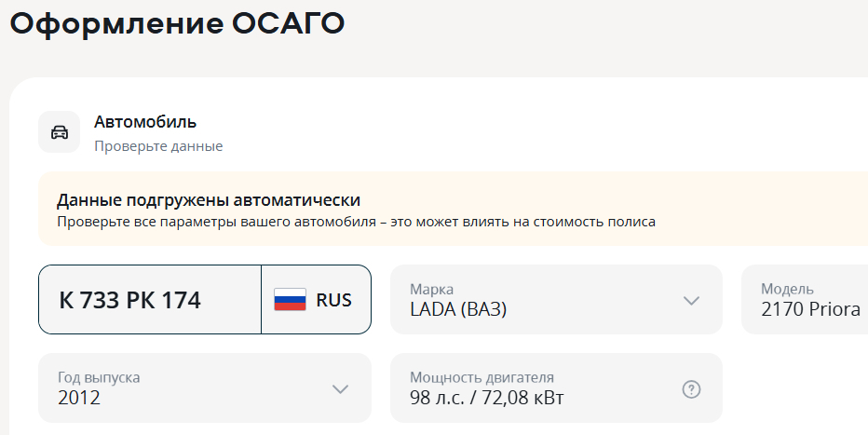Click the Мощность двигателя field label

point(481,377)
